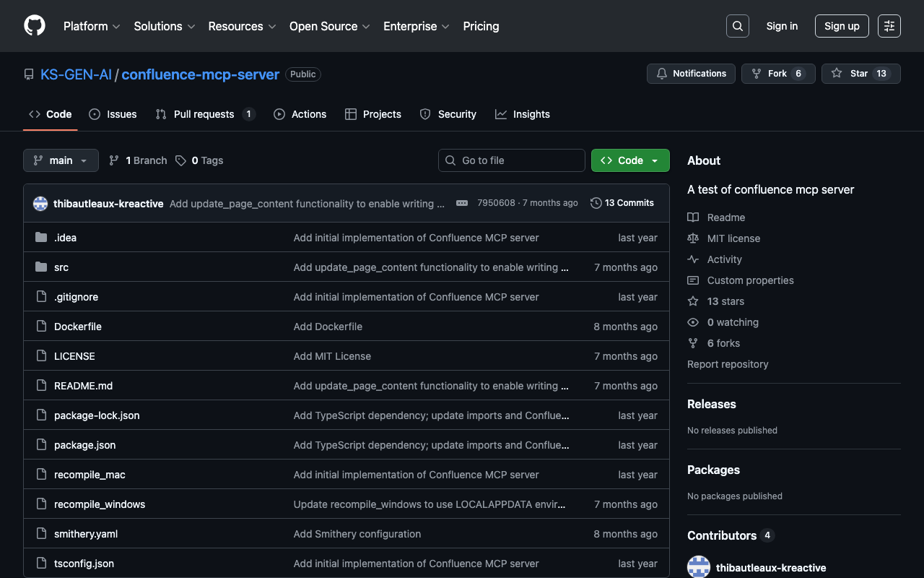Expand the commit message ellipsis icon
The image size is (924, 578).
[x=462, y=204]
